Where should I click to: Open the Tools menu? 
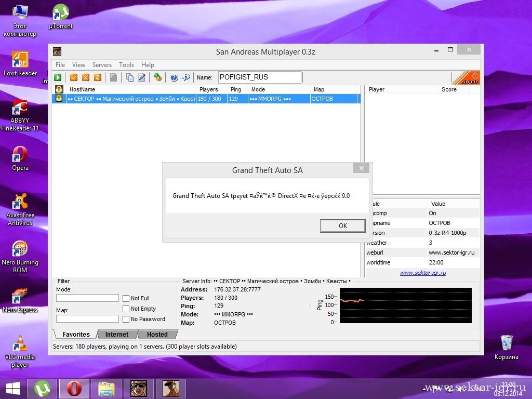point(126,65)
